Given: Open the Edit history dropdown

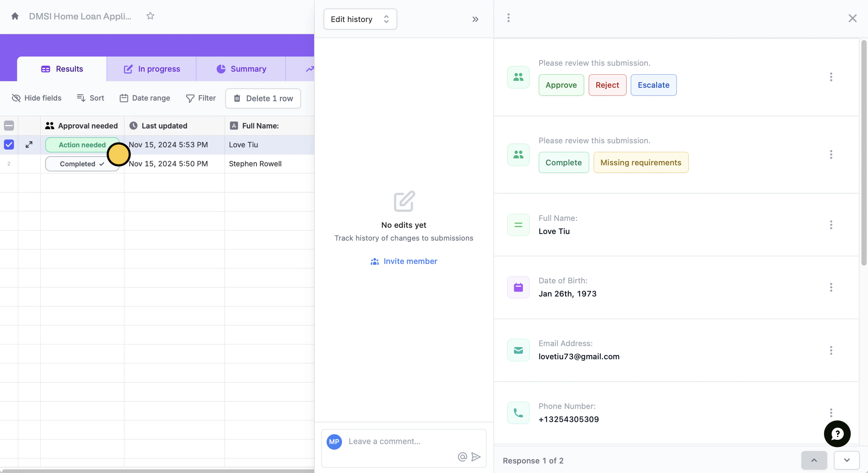Looking at the screenshot, I should tap(360, 19).
